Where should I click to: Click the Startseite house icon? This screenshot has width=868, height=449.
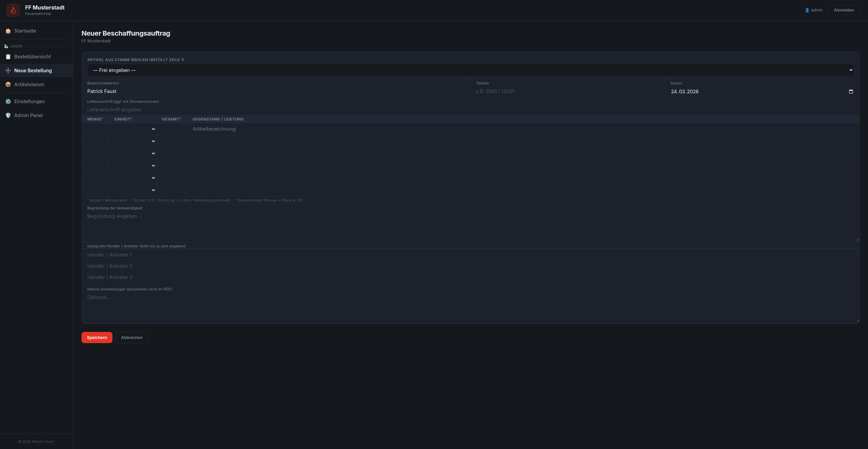tap(8, 31)
